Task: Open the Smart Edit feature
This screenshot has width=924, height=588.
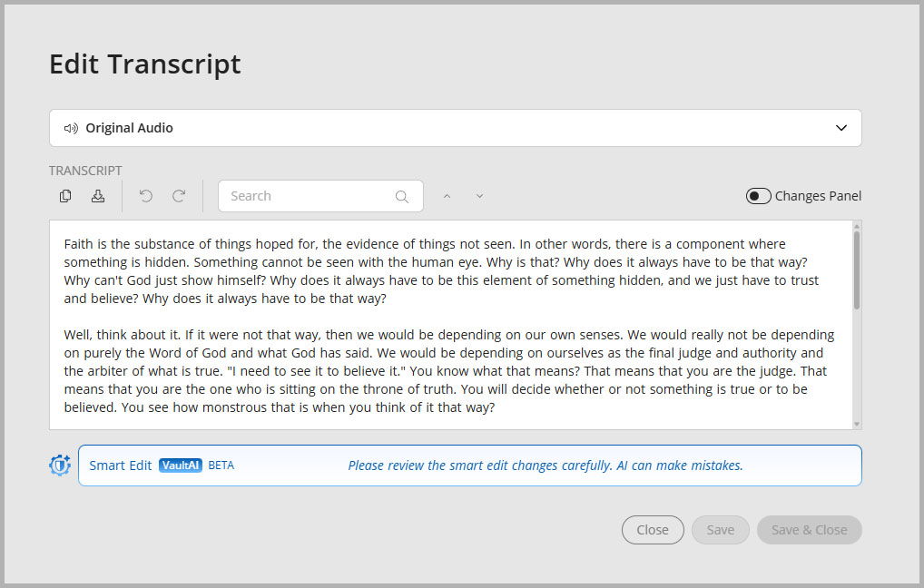Action: (x=119, y=465)
